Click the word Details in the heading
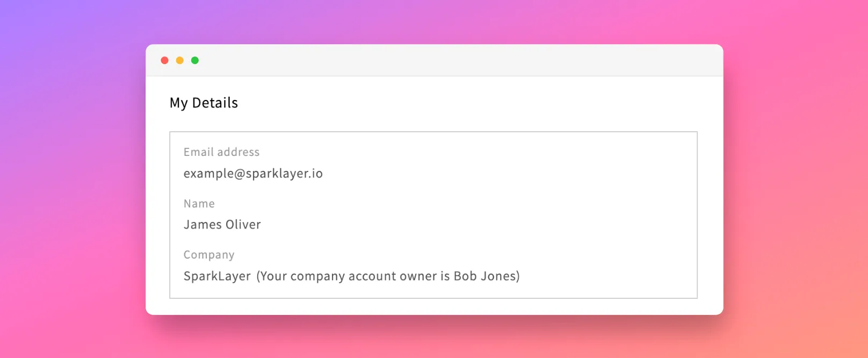Image resolution: width=868 pixels, height=358 pixels. (215, 103)
